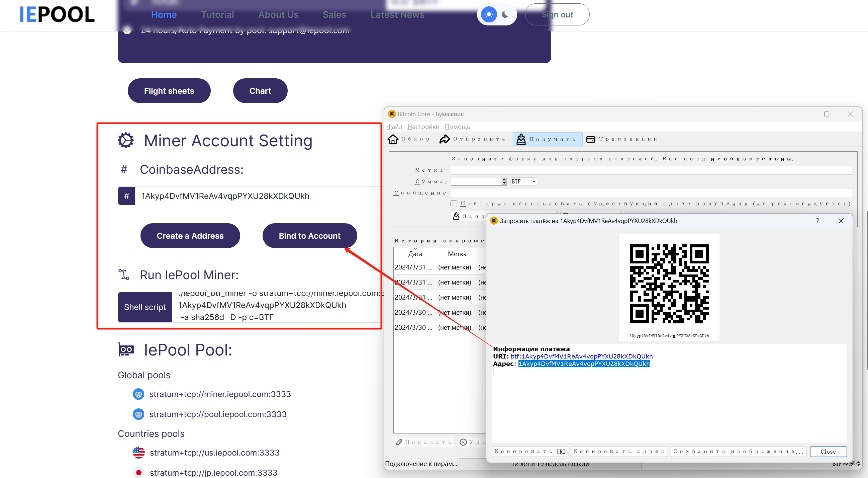Screen dimensions: 868x478
Task: Select the Получить tab
Action: 547,139
